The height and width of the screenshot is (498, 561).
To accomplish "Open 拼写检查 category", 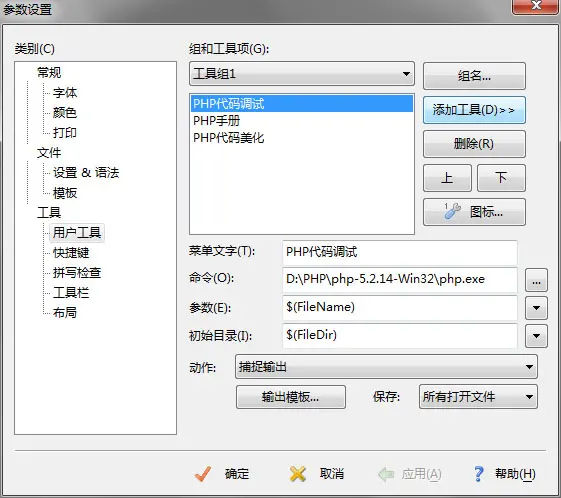I will pyautogui.click(x=77, y=273).
